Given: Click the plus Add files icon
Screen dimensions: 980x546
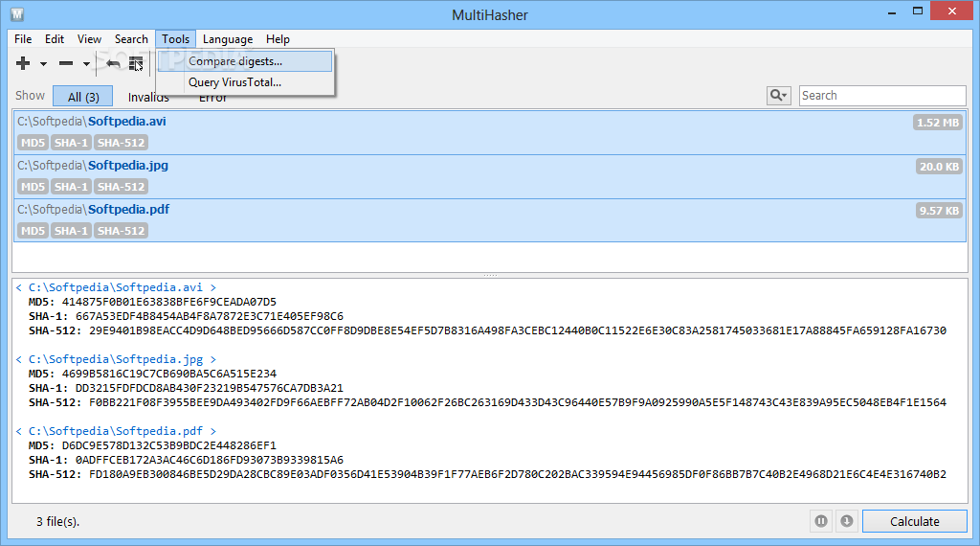Looking at the screenshot, I should click(23, 63).
